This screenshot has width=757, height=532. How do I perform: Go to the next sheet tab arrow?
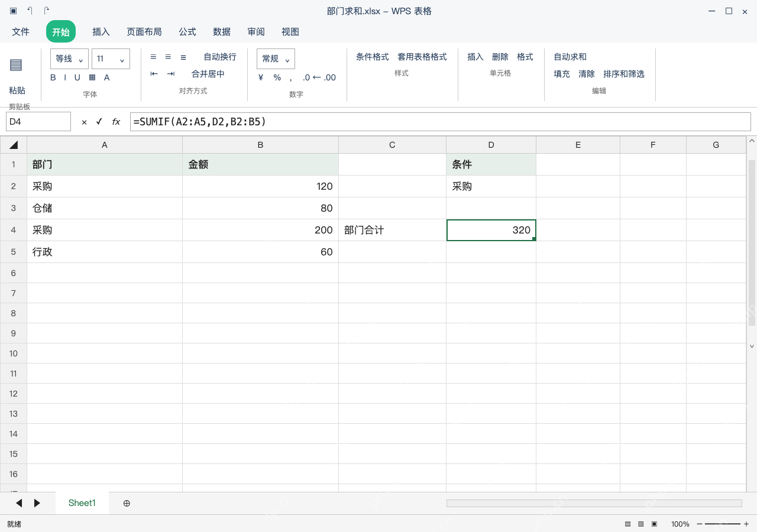pos(37,503)
